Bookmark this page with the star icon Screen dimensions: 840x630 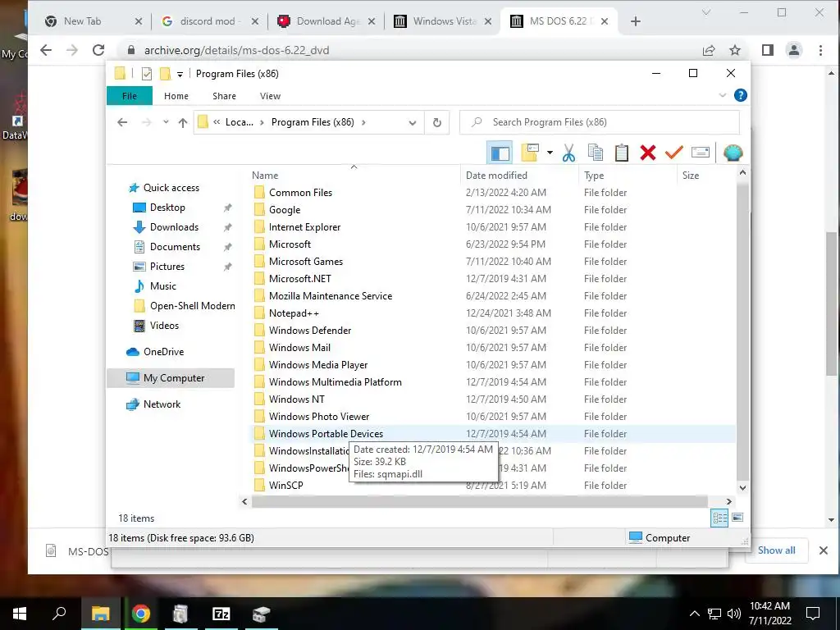click(735, 50)
